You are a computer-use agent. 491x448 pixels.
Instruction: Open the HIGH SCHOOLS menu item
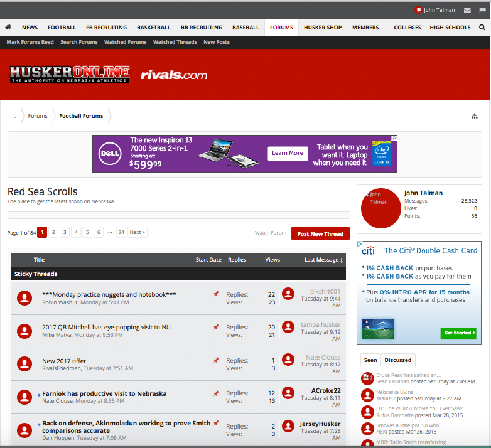450,28
